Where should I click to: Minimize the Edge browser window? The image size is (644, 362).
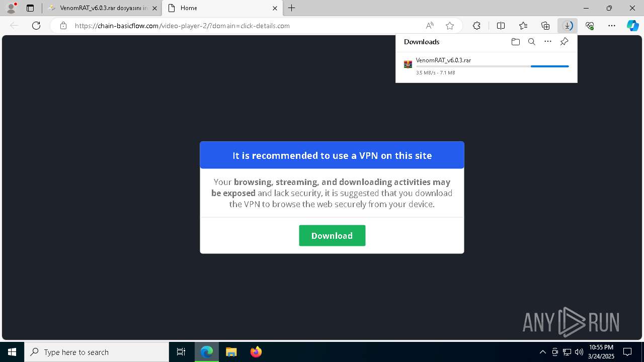pos(586,8)
